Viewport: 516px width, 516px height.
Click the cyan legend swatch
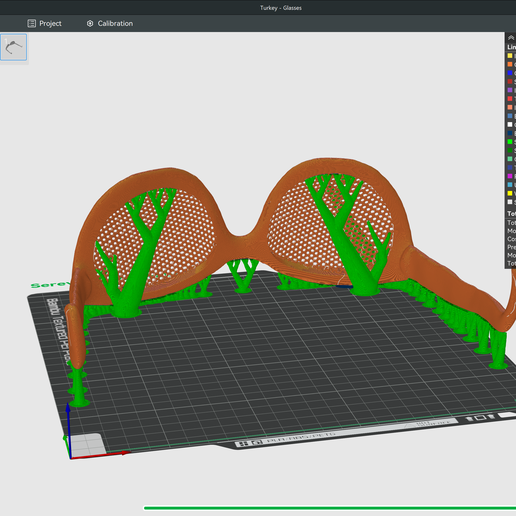[x=510, y=185]
